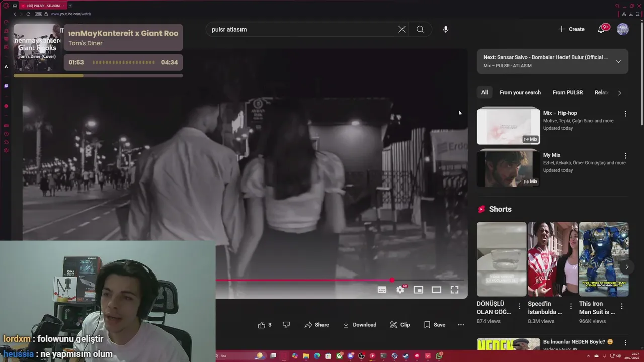Open options menu for My Mix

tap(625, 156)
